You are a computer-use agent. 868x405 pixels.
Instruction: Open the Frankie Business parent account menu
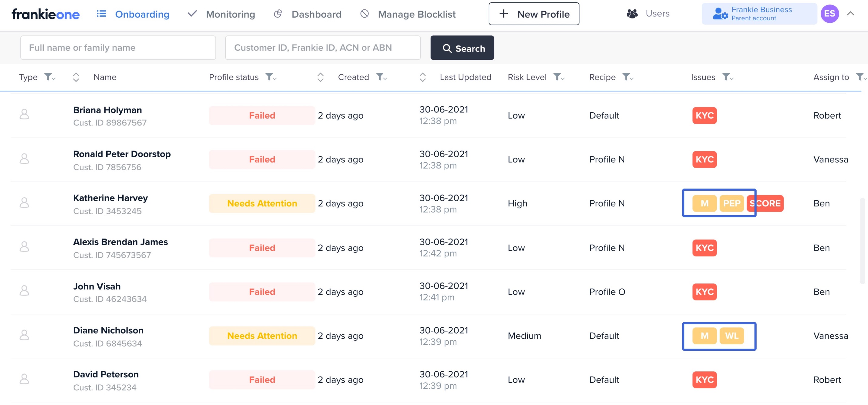coord(759,14)
